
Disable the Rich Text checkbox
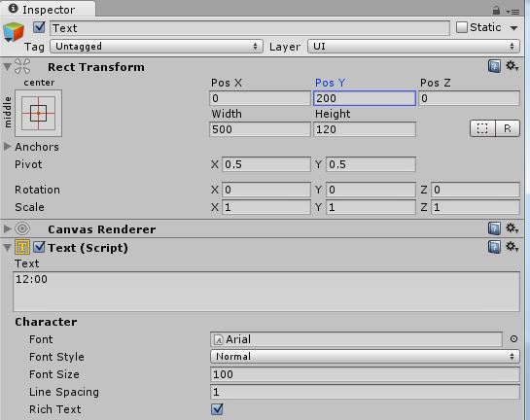click(x=217, y=409)
